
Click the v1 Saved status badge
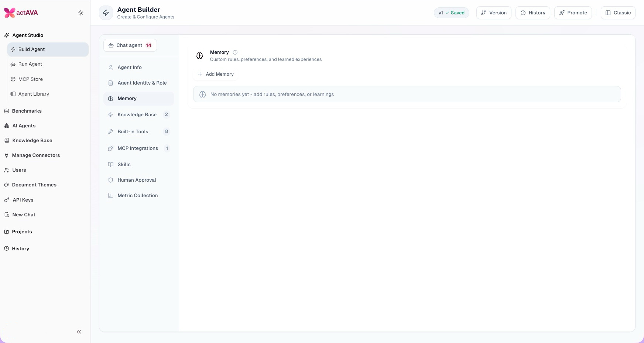(x=451, y=13)
